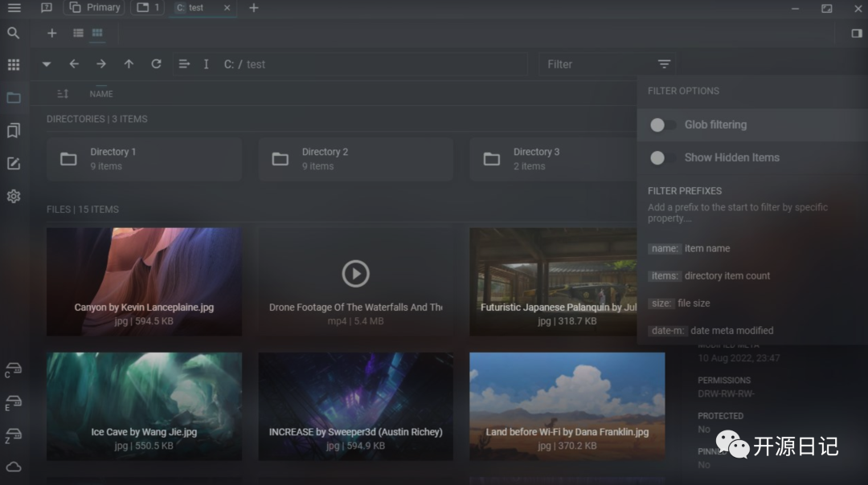Open the C drive sidebar icon
Image resolution: width=868 pixels, height=485 pixels.
pos(14,370)
